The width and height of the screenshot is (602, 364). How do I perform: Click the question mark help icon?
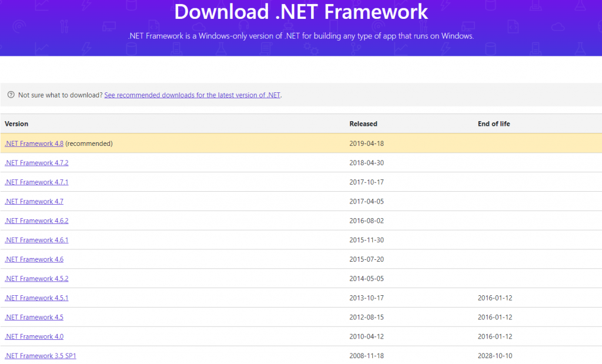point(11,95)
